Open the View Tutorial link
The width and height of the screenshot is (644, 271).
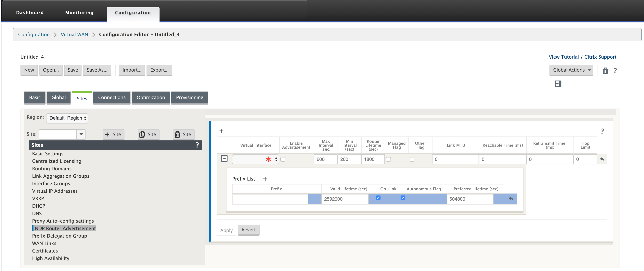point(563,57)
